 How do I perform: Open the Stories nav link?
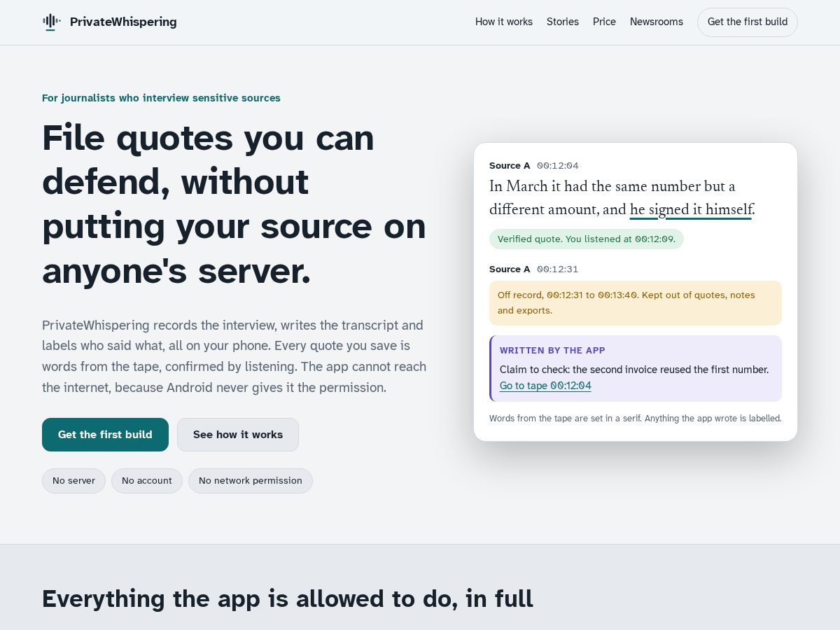click(x=563, y=22)
